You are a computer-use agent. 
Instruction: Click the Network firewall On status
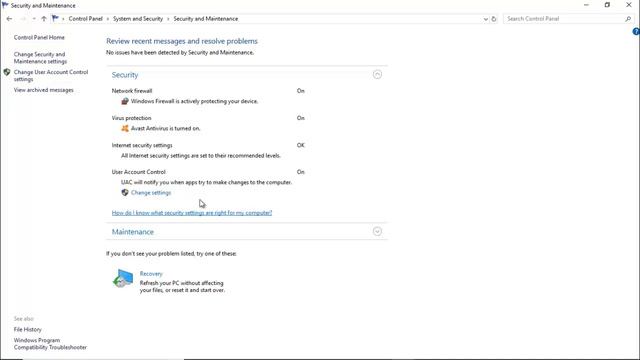(x=300, y=91)
